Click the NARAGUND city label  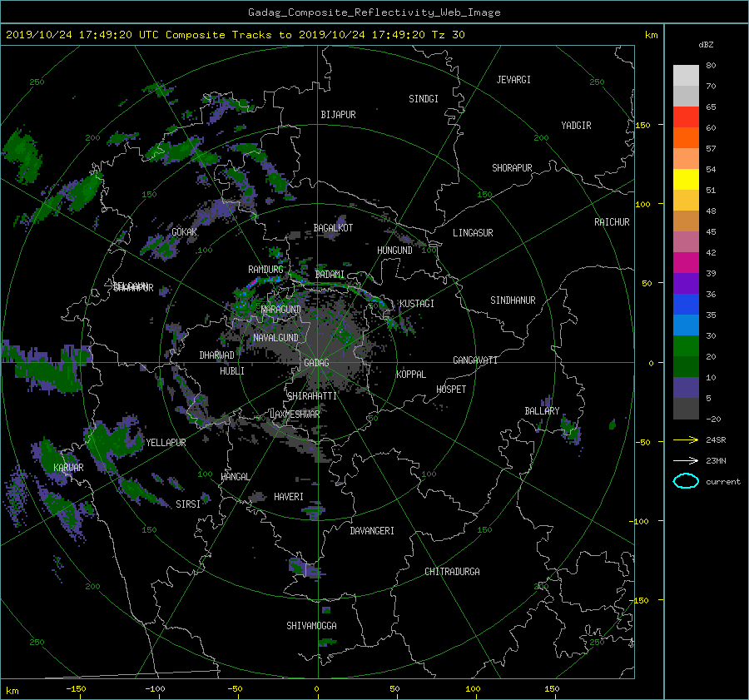281,310
